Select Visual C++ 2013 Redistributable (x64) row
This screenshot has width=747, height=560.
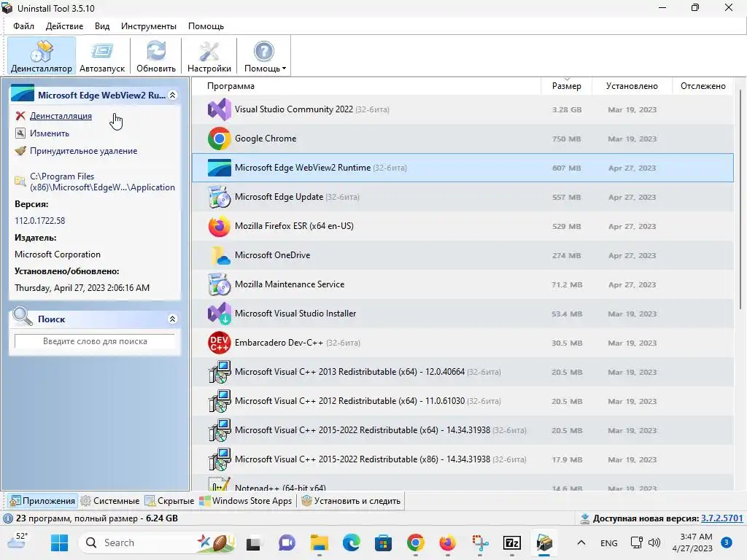tap(462, 372)
